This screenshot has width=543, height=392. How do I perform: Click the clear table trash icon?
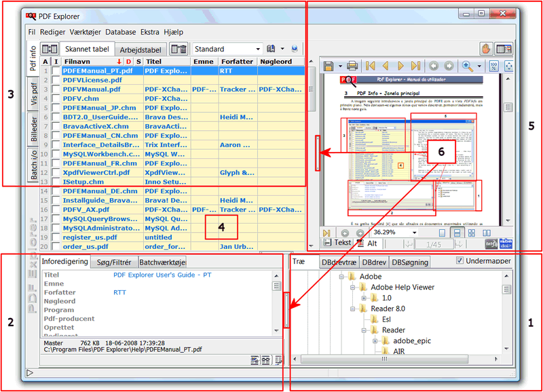pos(179,49)
